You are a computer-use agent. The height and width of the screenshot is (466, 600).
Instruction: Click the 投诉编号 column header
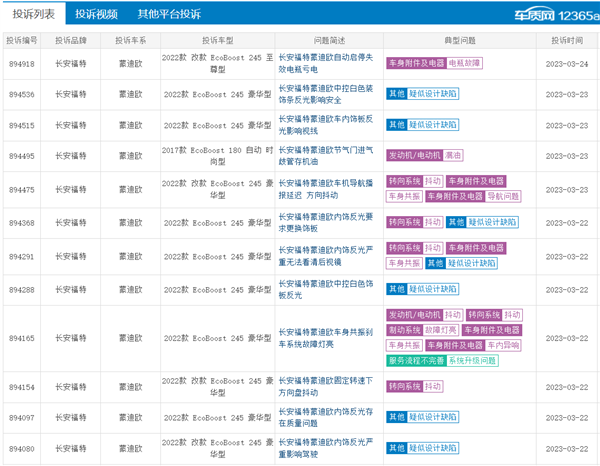[22, 41]
